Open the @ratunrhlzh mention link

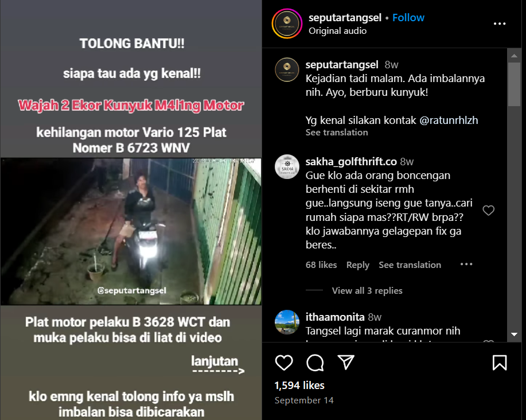click(x=449, y=120)
